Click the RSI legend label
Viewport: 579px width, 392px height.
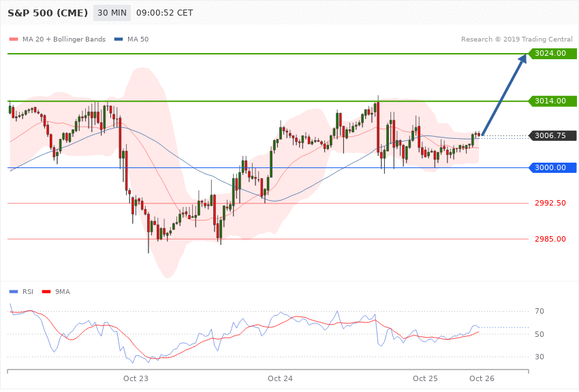click(x=28, y=292)
